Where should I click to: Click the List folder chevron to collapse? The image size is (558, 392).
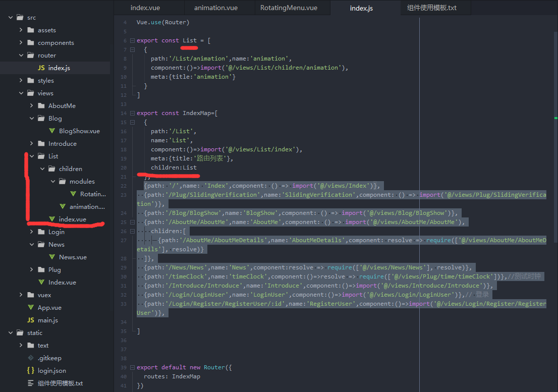[x=32, y=156]
